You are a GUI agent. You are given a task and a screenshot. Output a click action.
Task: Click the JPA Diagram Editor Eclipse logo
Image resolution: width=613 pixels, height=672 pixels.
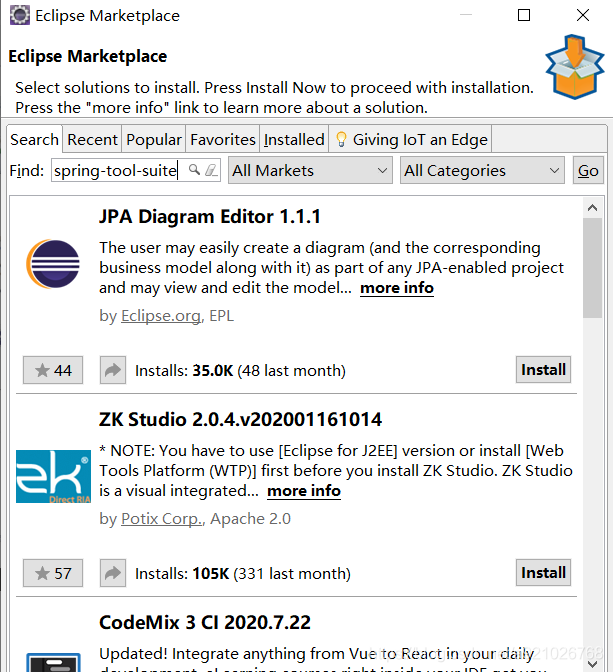coord(53,264)
